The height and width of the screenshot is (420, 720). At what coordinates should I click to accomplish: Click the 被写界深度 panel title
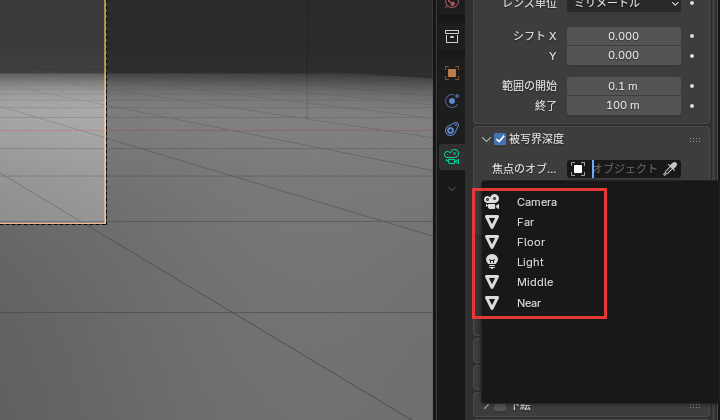[x=536, y=139]
